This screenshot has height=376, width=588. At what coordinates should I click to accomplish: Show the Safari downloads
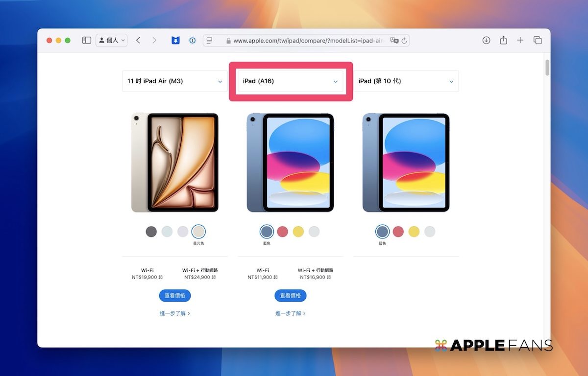pos(486,41)
